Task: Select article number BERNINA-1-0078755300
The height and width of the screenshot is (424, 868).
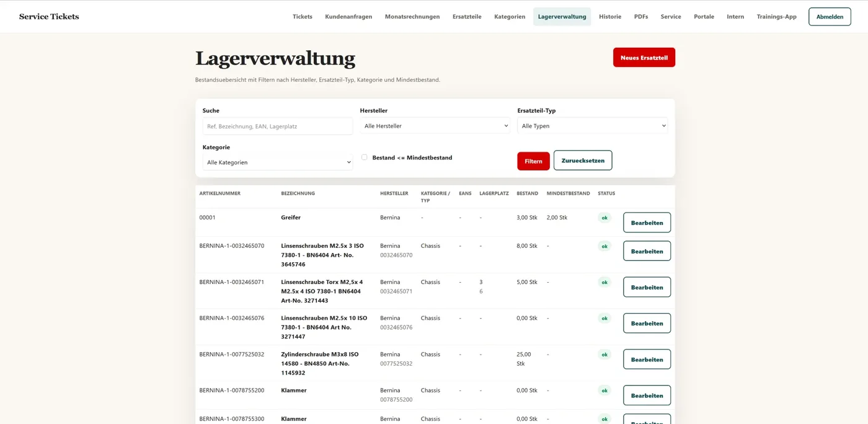Action: 232,418
